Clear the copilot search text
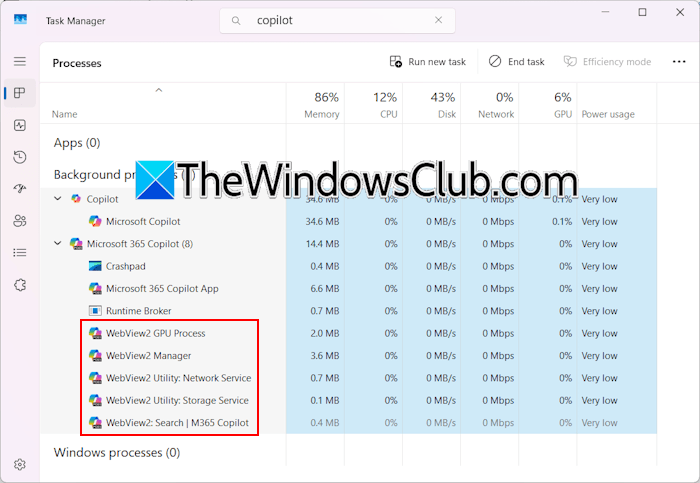The height and width of the screenshot is (483, 700). tap(438, 20)
